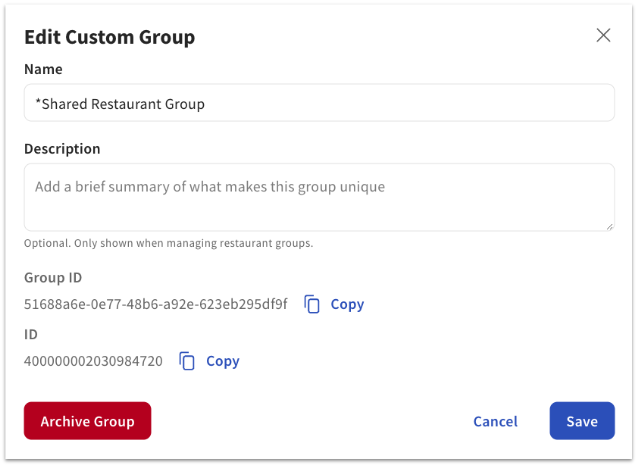Cancel editing the custom group

[495, 421]
